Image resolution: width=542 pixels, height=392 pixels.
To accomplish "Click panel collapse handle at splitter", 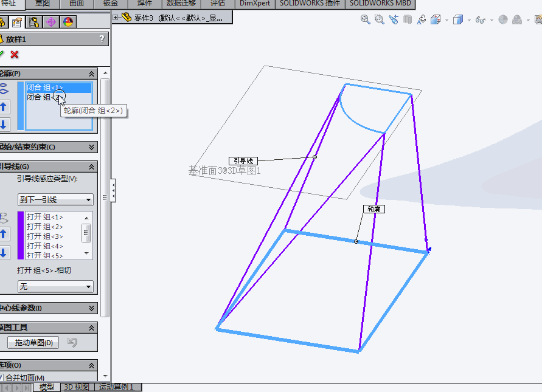I will [113, 190].
